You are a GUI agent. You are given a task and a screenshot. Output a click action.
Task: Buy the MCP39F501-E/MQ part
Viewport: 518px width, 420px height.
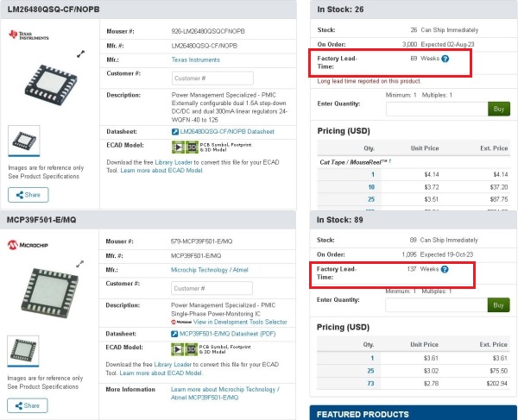498,305
